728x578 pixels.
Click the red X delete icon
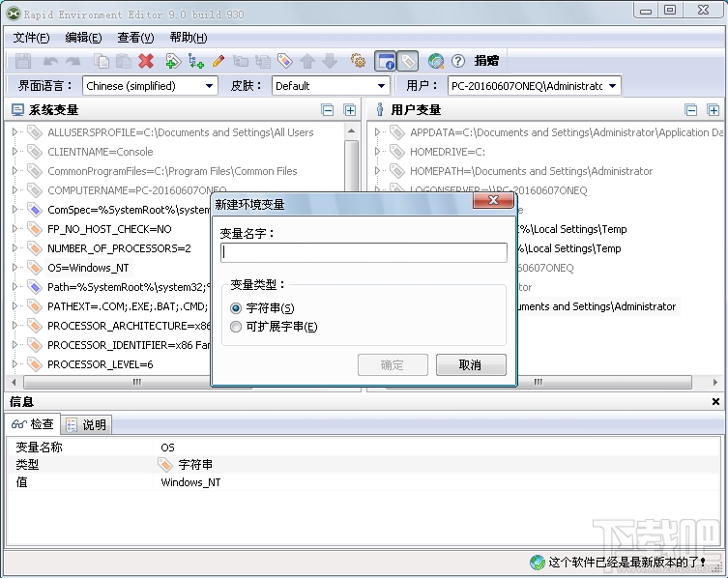point(146,61)
